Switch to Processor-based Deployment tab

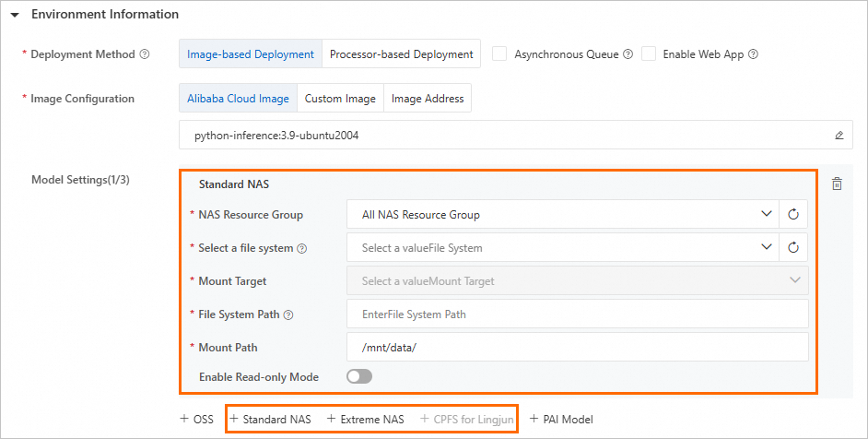[x=401, y=54]
